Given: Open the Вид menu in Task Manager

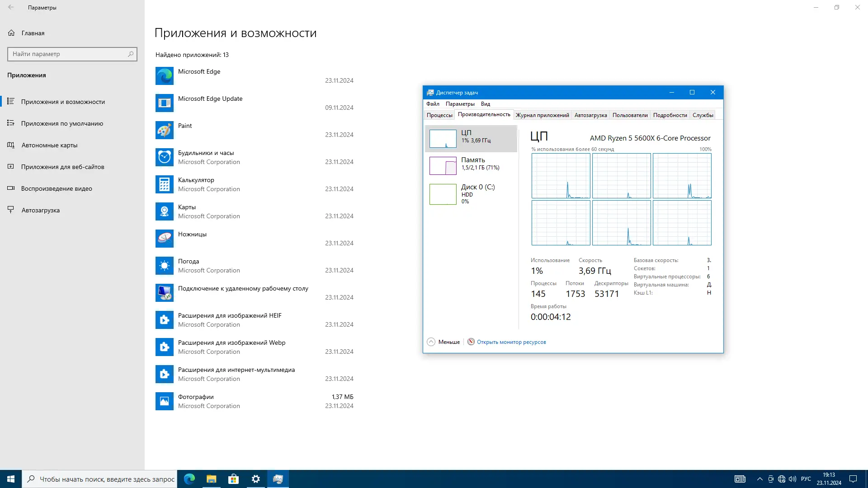Looking at the screenshot, I should coord(485,104).
